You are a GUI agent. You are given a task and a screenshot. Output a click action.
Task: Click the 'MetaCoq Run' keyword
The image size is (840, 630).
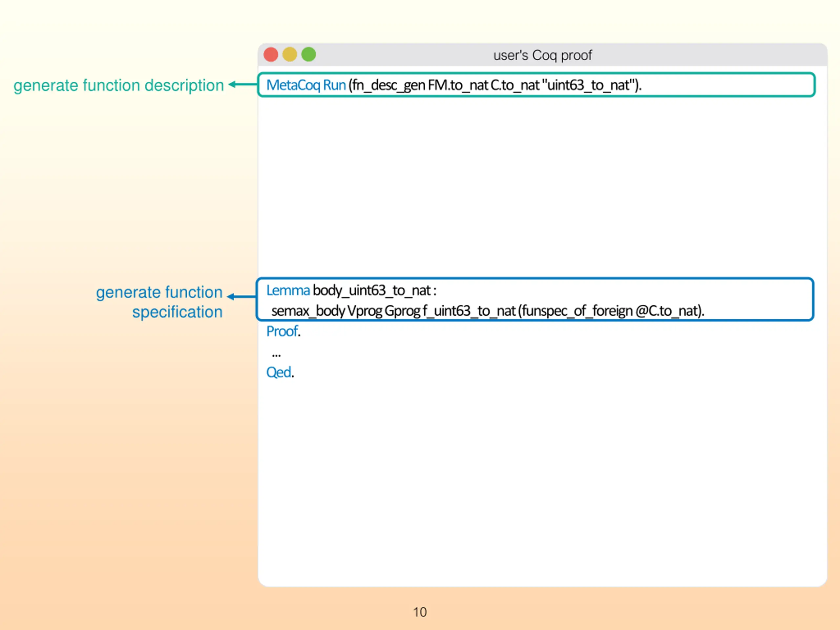coord(306,85)
